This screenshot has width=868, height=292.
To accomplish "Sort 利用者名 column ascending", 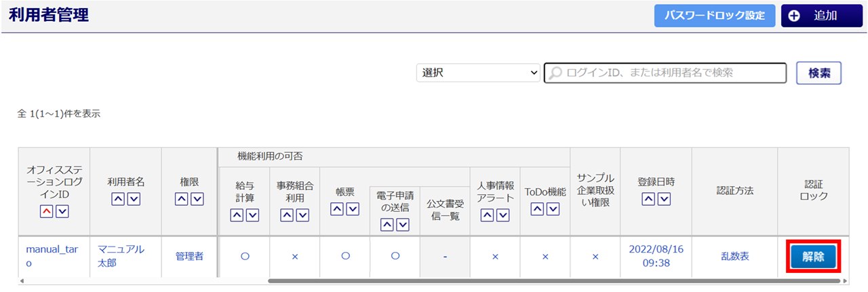I will pos(117,199).
